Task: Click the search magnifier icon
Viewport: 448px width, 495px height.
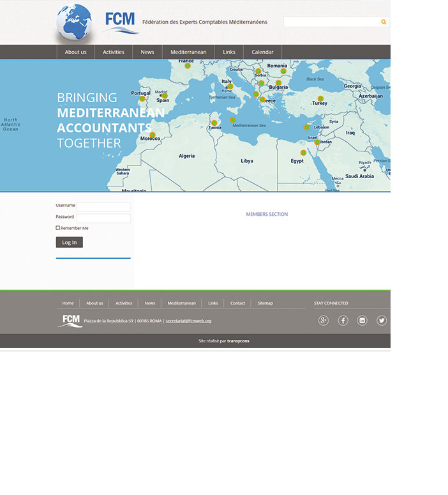Action: (384, 22)
